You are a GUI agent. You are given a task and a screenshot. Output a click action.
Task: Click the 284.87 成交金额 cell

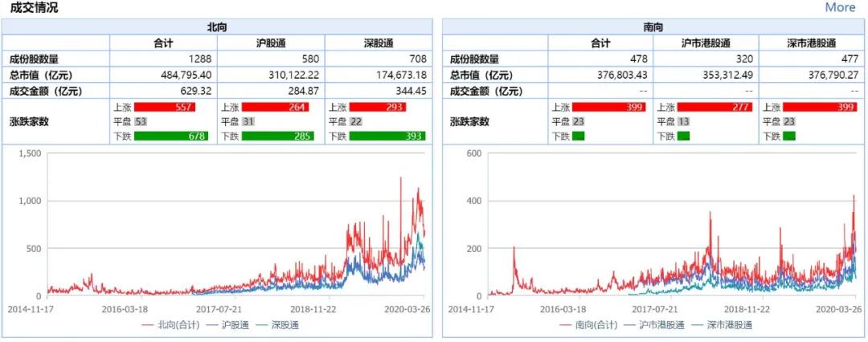271,91
